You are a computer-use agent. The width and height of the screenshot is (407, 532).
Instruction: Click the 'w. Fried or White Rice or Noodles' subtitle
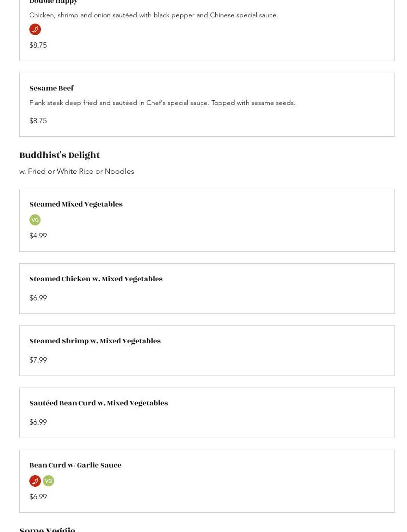[x=77, y=171]
